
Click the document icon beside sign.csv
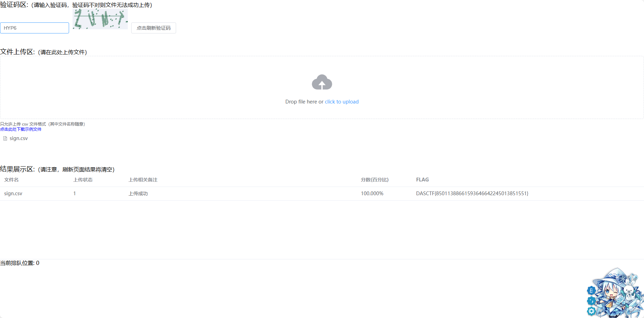(5, 138)
